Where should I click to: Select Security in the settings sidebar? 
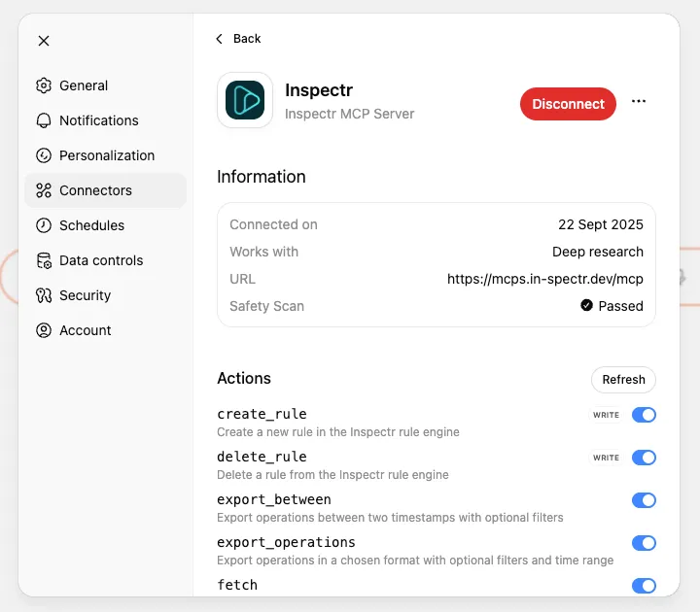coord(85,295)
